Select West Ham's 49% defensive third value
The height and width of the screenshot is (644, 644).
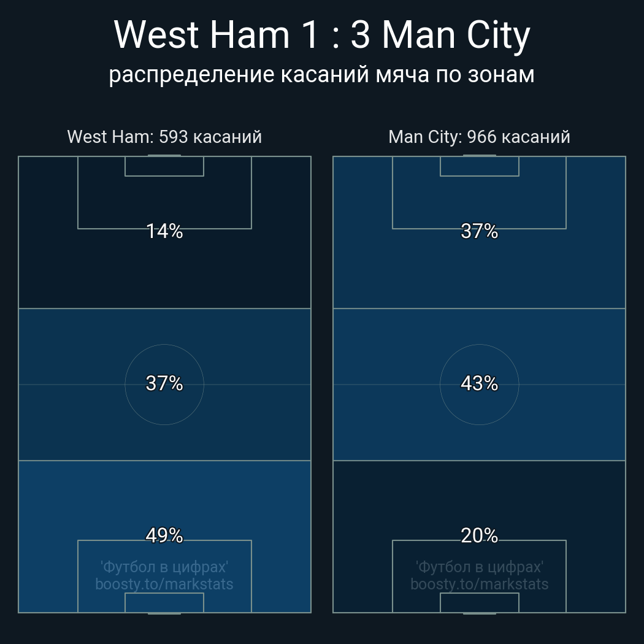pos(164,535)
